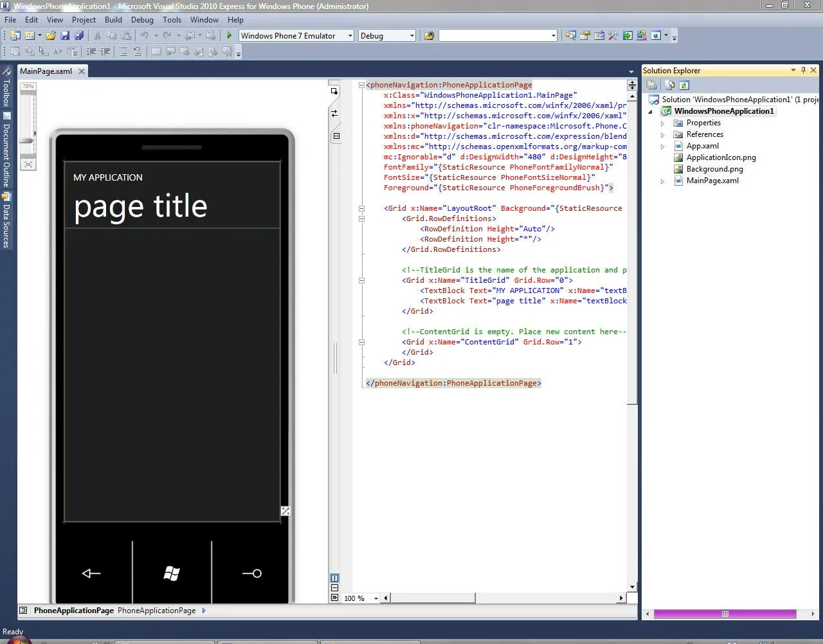This screenshot has height=644, width=823.
Task: Open the File menu
Action: click(x=10, y=20)
